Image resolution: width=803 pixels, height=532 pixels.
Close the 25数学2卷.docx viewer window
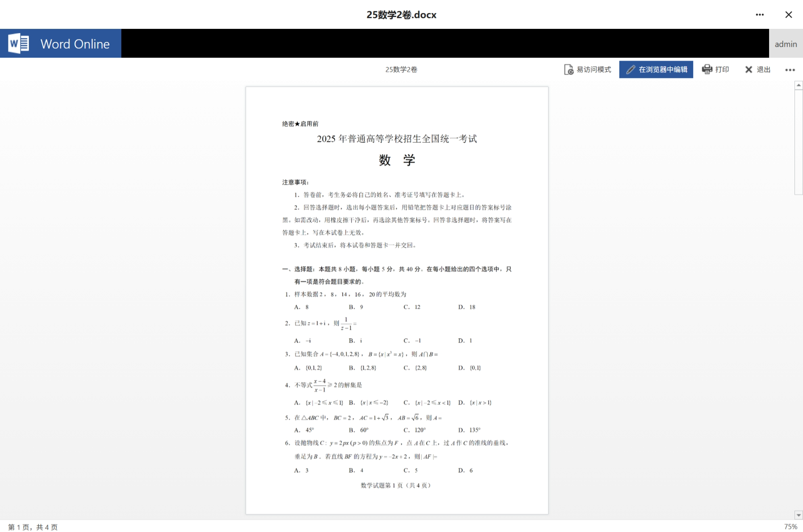pos(788,15)
